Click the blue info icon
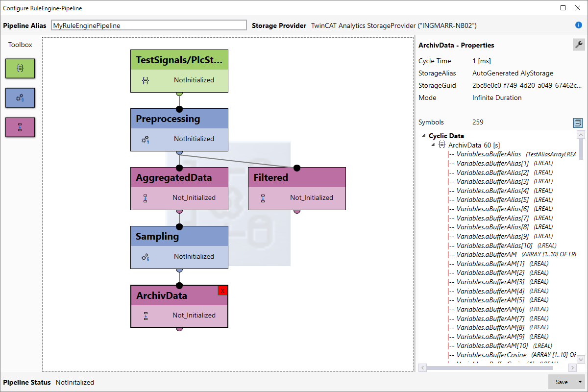 coord(579,25)
